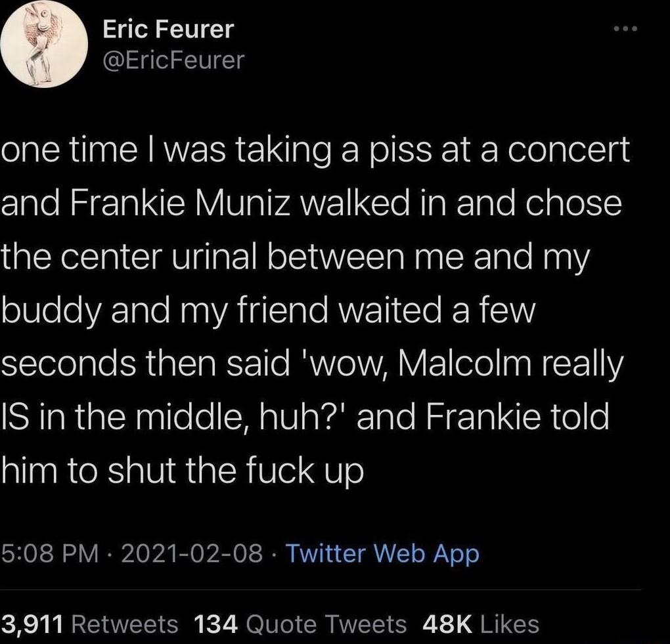Click the @EricFeurer handle
The image size is (670, 644).
click(173, 60)
